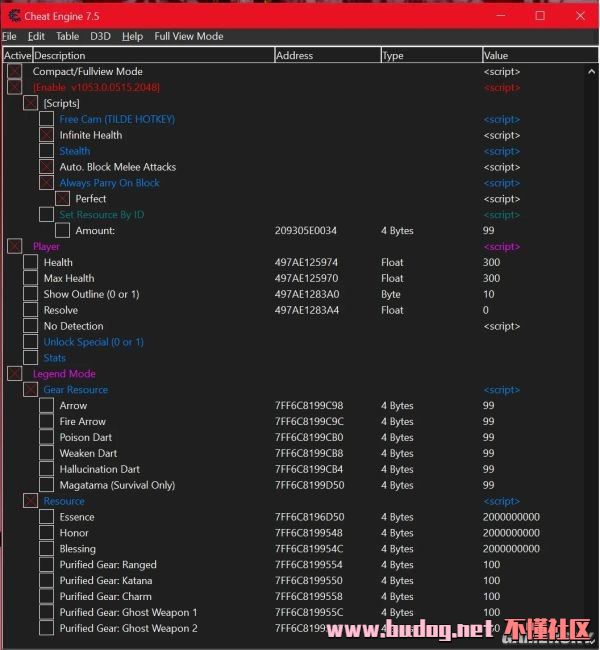Screen dimensions: 600x650
Task: Freeze the Purified Gear: Charm checkbox
Action: (46, 597)
